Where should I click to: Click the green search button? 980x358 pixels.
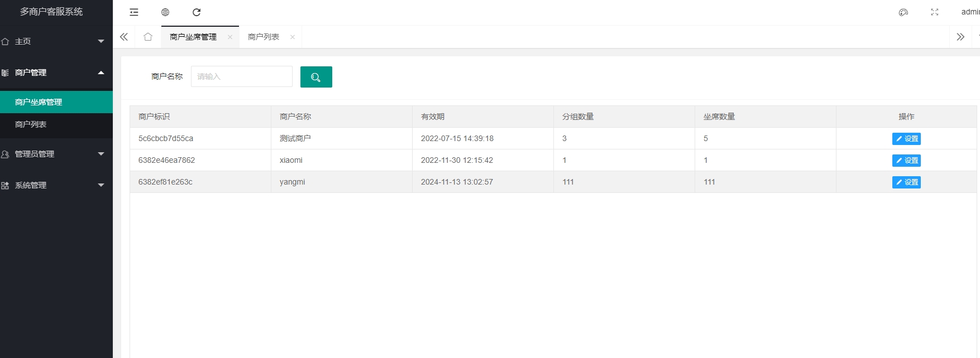pyautogui.click(x=316, y=77)
